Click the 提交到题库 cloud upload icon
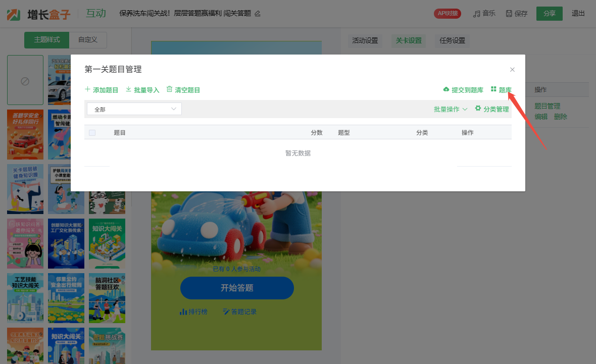 (446, 89)
